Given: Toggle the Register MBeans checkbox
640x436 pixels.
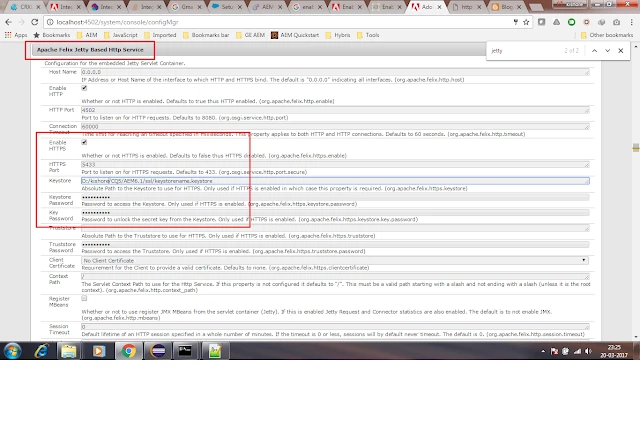Looking at the screenshot, I should coord(84,298).
